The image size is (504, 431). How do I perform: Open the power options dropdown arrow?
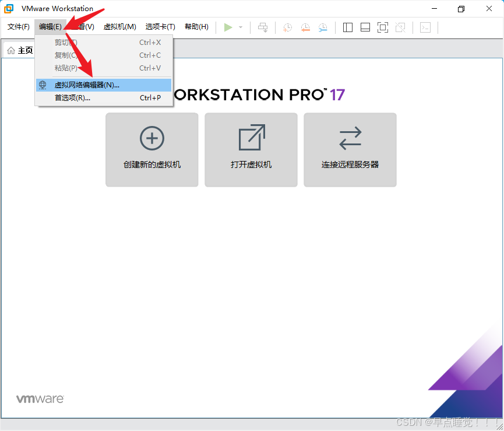click(x=241, y=27)
